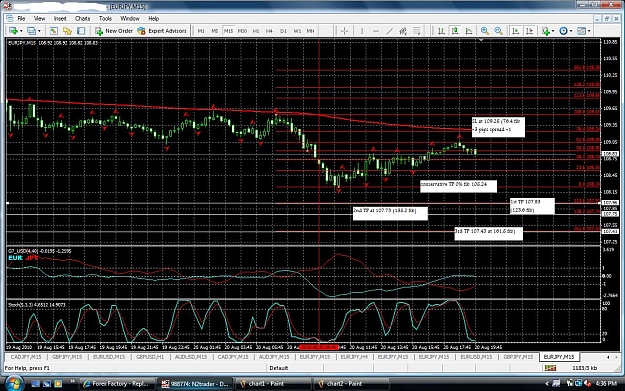The width and height of the screenshot is (625, 391).
Task: Open the Navigator star-folder icon
Action: pos(67,31)
